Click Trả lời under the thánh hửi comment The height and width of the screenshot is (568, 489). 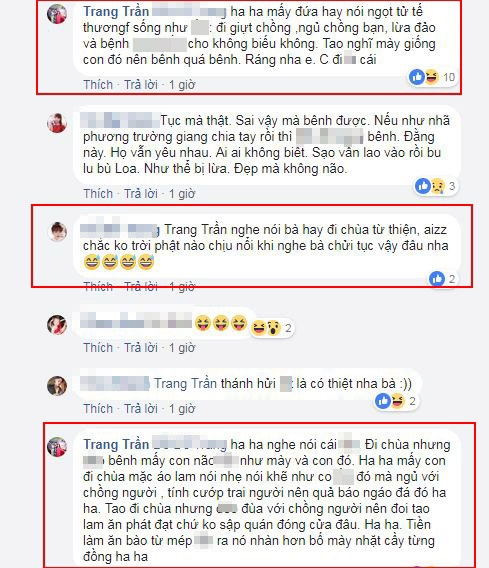[x=141, y=409]
